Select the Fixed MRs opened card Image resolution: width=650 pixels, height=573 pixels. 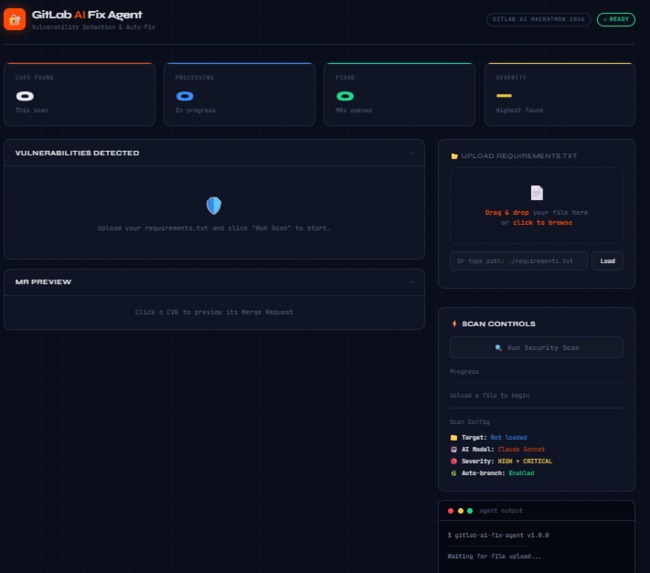pyautogui.click(x=400, y=94)
